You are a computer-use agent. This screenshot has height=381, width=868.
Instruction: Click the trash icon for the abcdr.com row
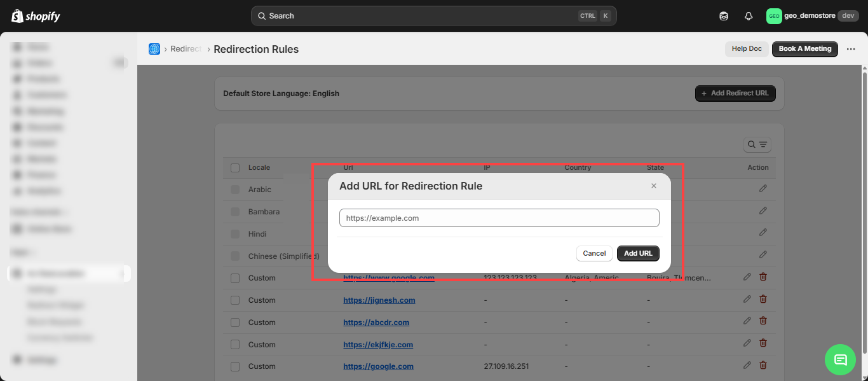763,321
